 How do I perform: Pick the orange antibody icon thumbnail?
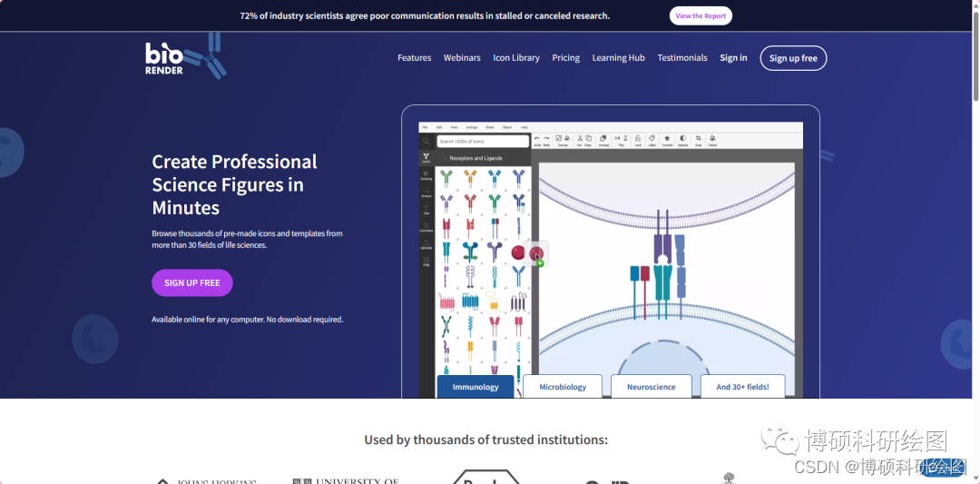pyautogui.click(x=470, y=180)
